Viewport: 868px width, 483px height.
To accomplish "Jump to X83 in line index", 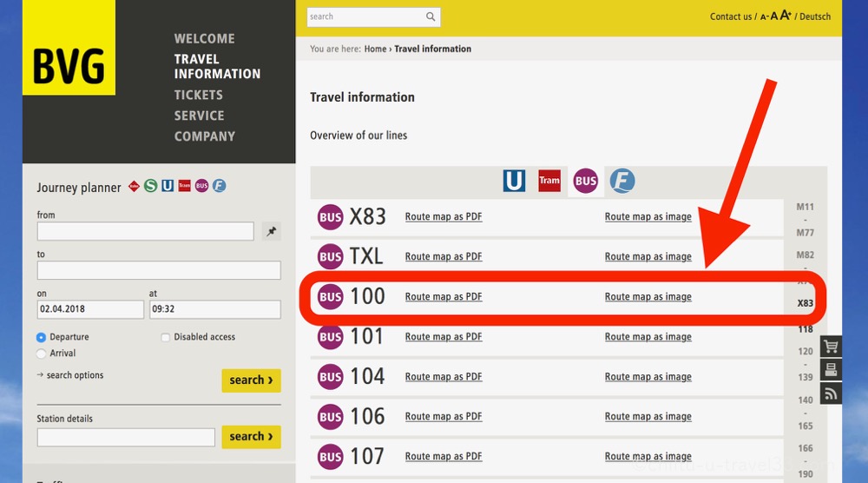I will point(806,303).
